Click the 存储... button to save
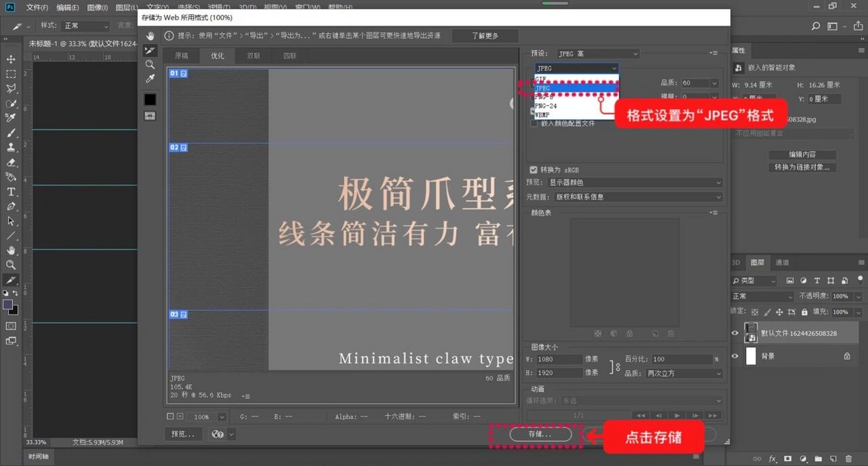Viewport: 868px width, 466px height. point(541,434)
